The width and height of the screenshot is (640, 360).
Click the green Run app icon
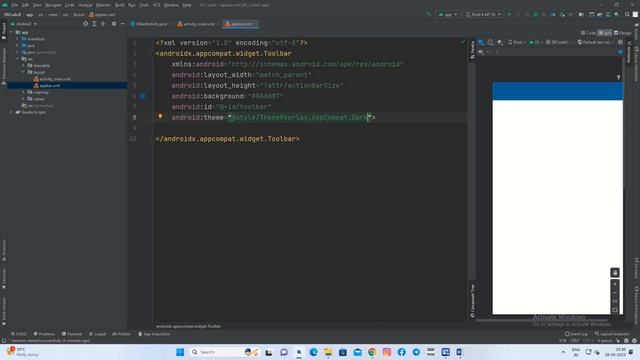pyautogui.click(x=509, y=15)
